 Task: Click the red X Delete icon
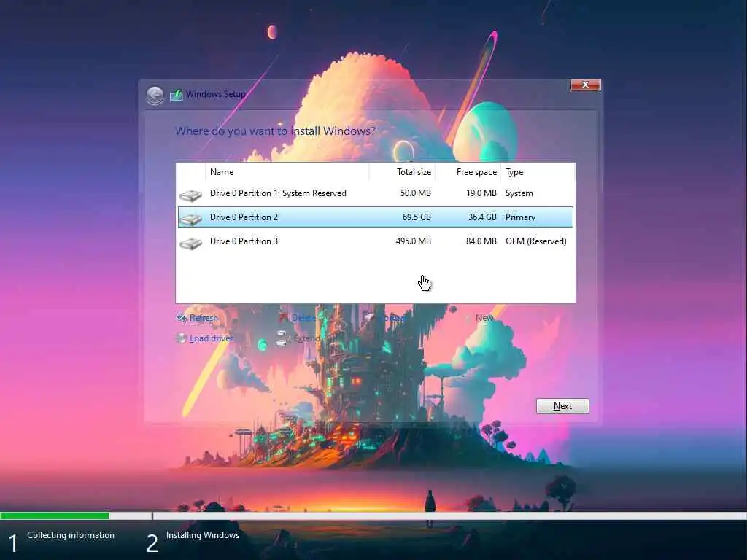(283, 317)
